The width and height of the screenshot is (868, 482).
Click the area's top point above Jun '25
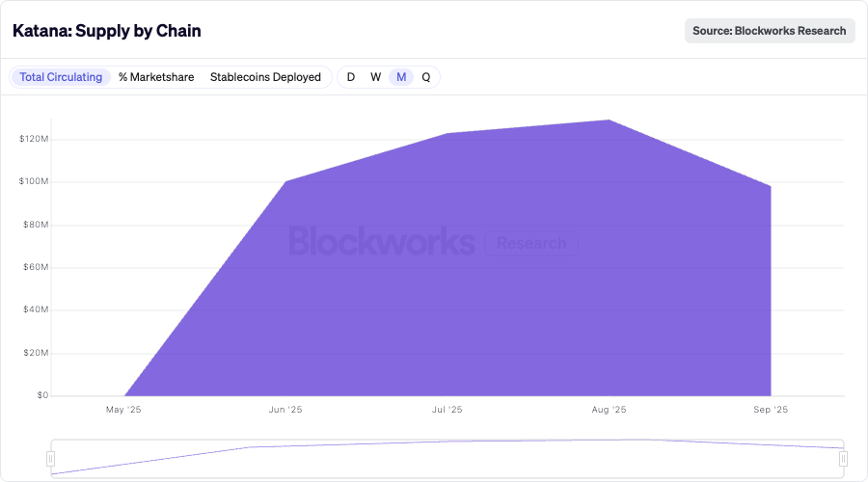[x=285, y=181]
